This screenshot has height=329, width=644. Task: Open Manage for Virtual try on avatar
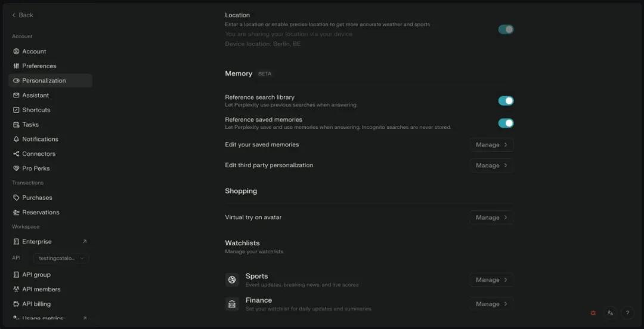point(491,217)
